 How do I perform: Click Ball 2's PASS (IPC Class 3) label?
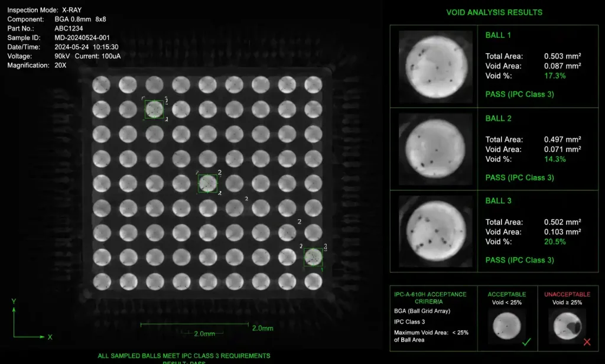tap(520, 177)
